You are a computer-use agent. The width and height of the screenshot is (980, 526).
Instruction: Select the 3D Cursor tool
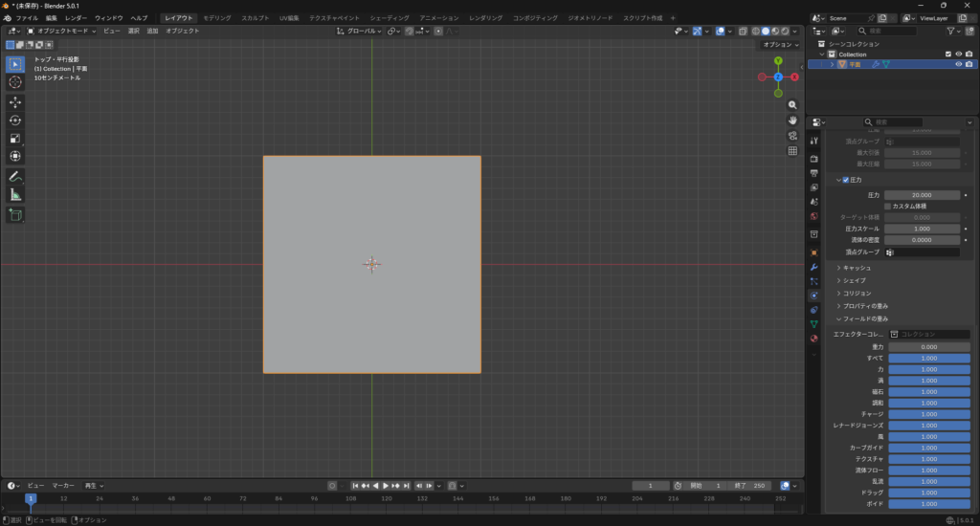[15, 82]
